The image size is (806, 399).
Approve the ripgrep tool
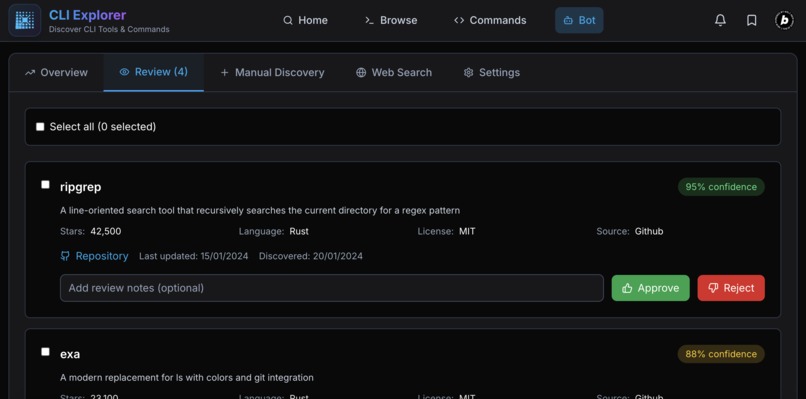pos(650,288)
